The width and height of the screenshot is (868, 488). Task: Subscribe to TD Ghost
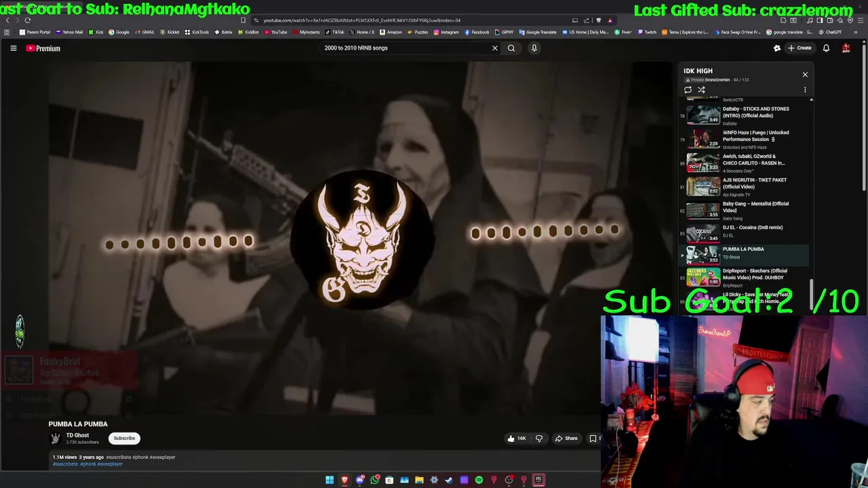(124, 438)
